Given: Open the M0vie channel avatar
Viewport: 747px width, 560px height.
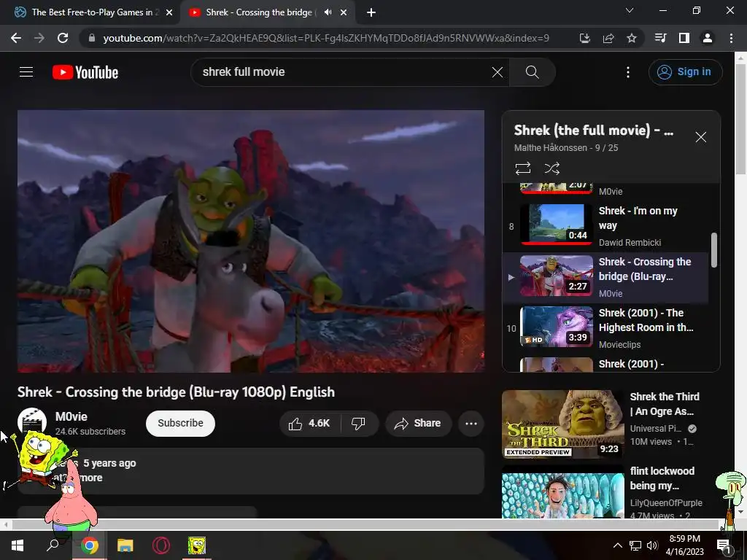Looking at the screenshot, I should point(32,422).
